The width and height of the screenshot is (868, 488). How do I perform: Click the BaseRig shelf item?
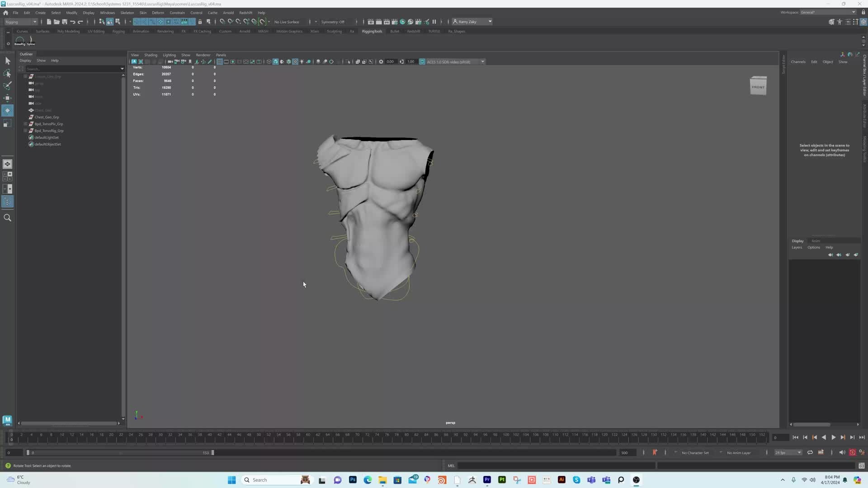[x=19, y=41]
